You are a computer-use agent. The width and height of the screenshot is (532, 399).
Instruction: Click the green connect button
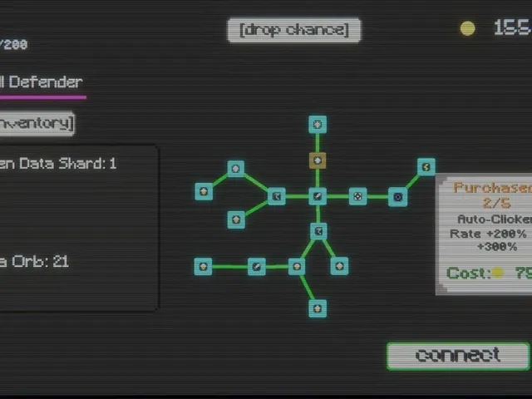click(458, 356)
